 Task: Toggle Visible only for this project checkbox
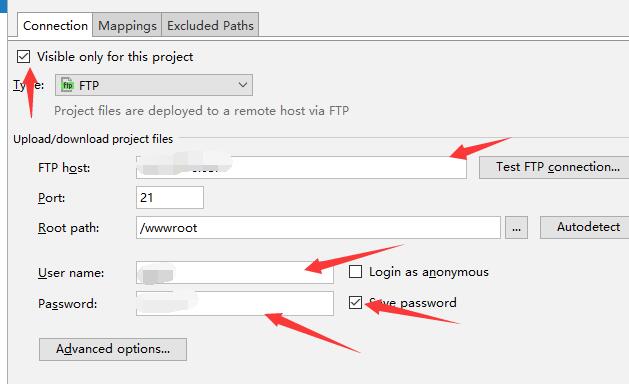(x=24, y=57)
